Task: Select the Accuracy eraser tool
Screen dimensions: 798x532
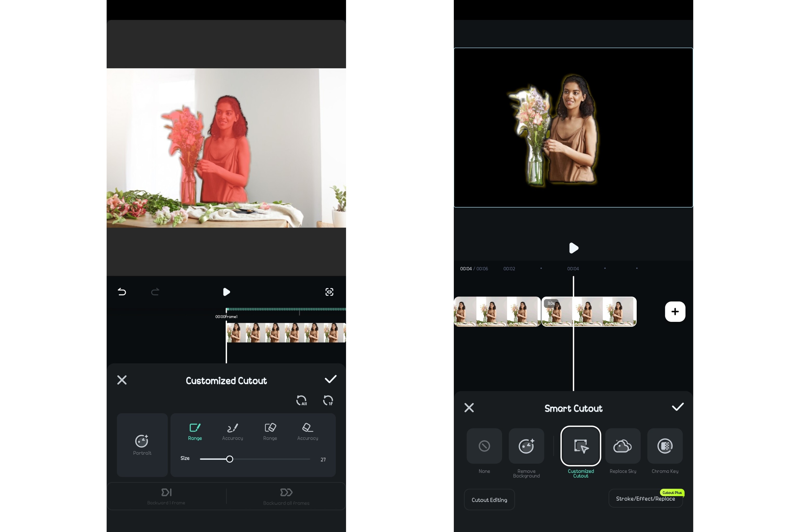Action: coord(308,431)
